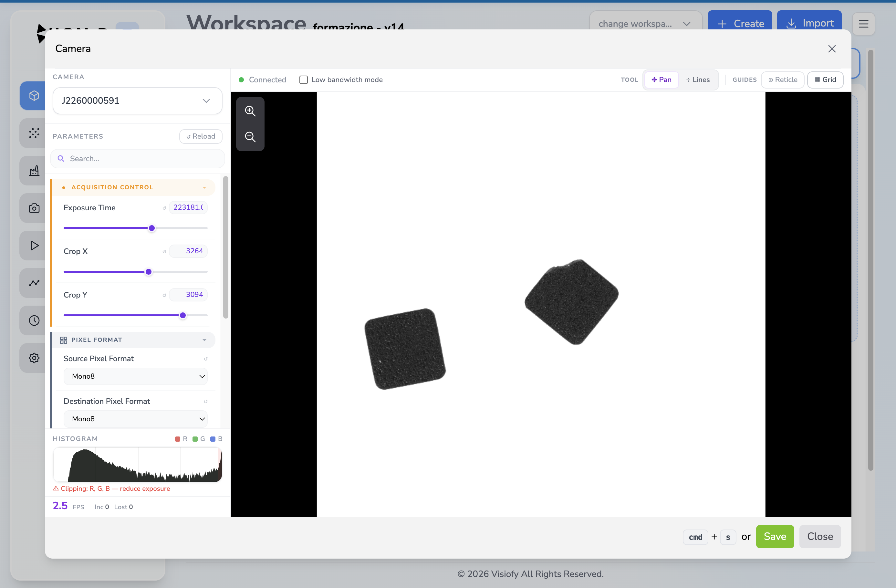Click the parameter Search field
The image size is (896, 588).
[x=137, y=159]
